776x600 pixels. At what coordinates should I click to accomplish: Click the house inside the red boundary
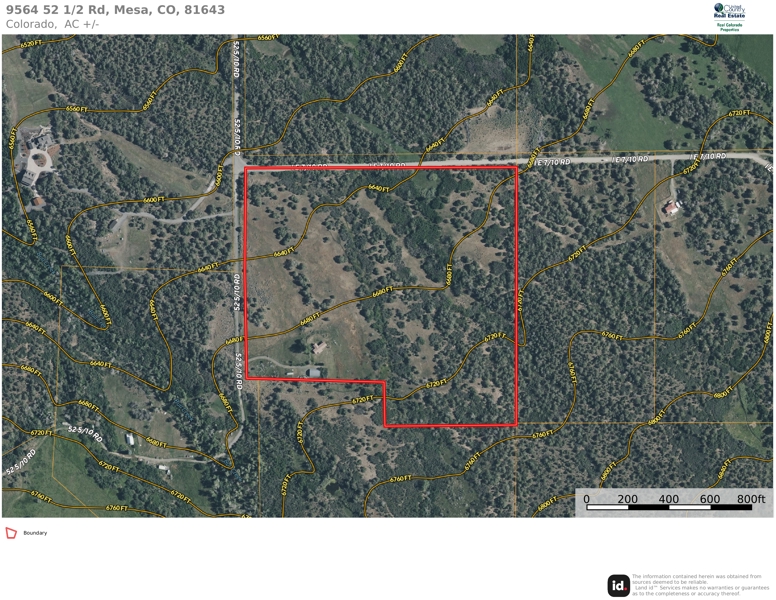tap(319, 347)
